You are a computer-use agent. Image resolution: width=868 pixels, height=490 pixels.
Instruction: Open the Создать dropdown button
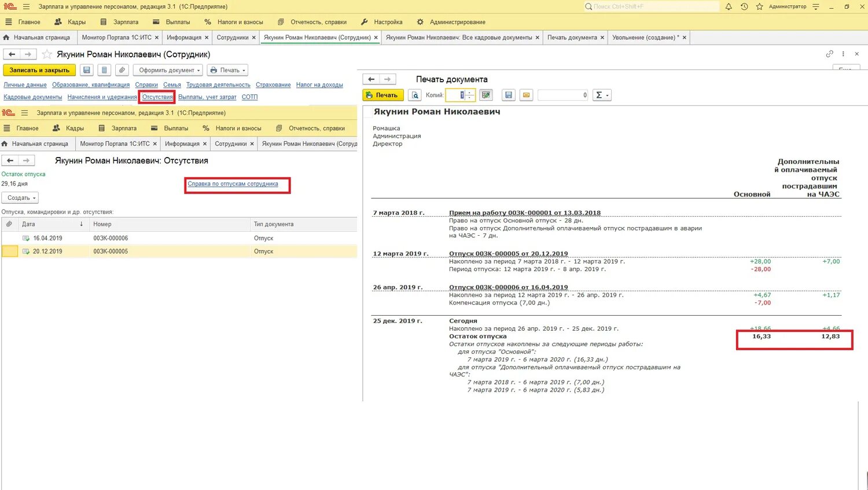20,198
